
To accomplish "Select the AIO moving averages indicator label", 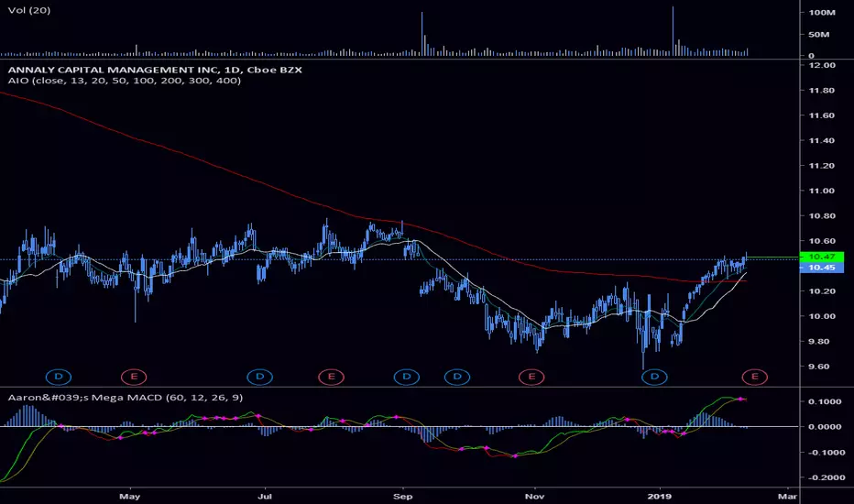I will (x=125, y=81).
